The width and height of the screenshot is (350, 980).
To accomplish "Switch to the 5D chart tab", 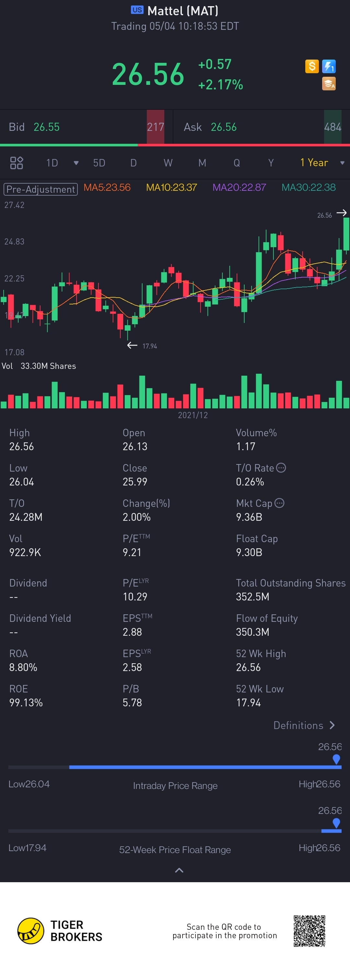I will (x=99, y=163).
